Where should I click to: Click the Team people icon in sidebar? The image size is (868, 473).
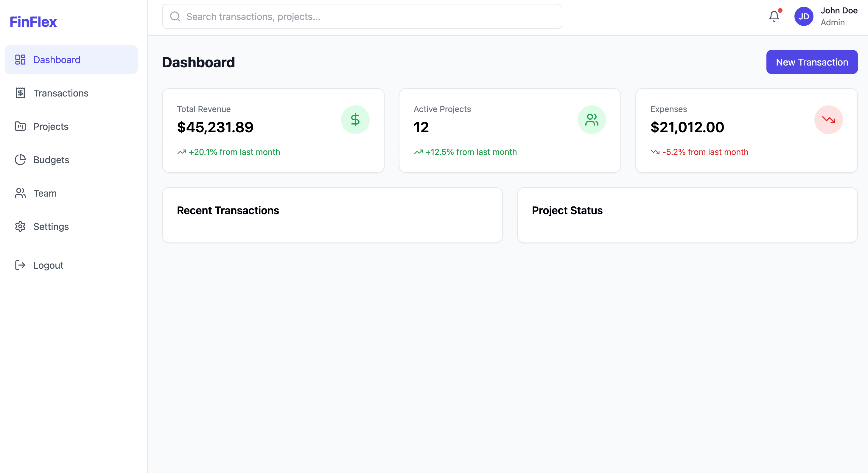pyautogui.click(x=20, y=193)
